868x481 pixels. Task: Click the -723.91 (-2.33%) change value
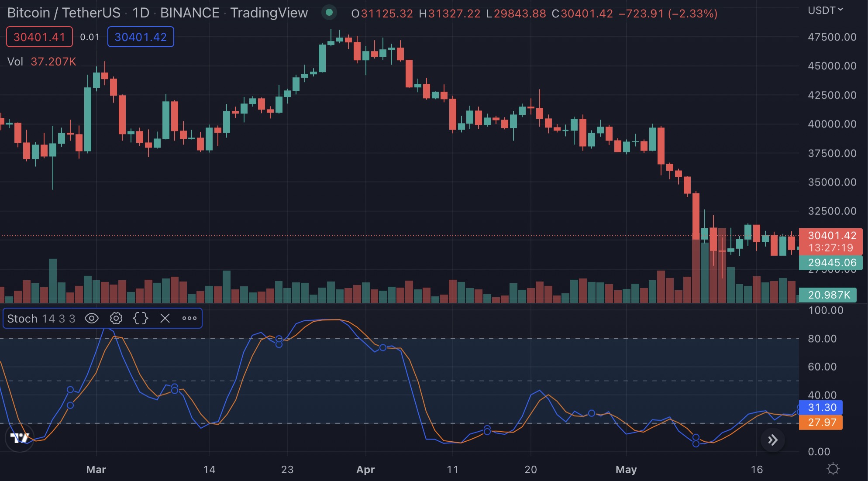tap(668, 14)
